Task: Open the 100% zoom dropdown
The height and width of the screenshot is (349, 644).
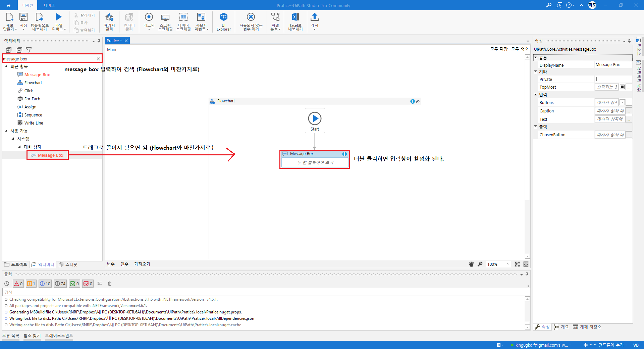Action: (508, 264)
